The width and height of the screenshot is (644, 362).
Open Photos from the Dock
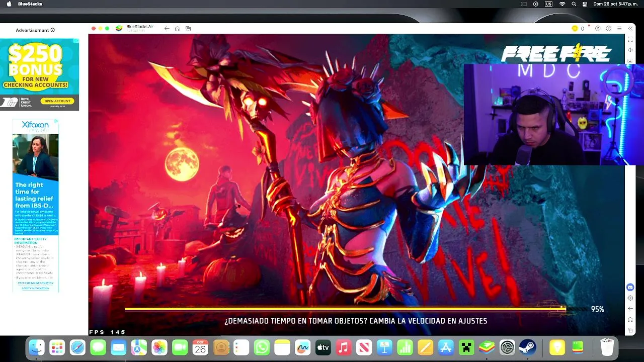pos(159,347)
